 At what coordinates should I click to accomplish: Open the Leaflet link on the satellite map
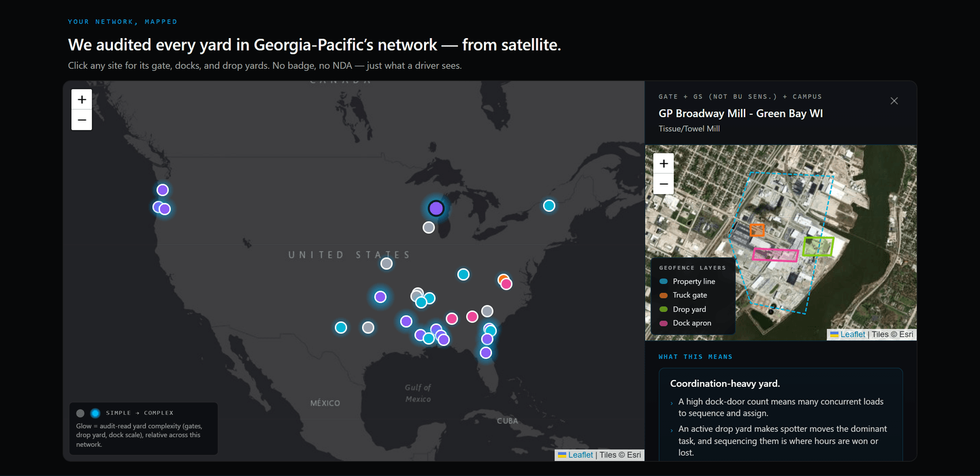click(x=853, y=334)
